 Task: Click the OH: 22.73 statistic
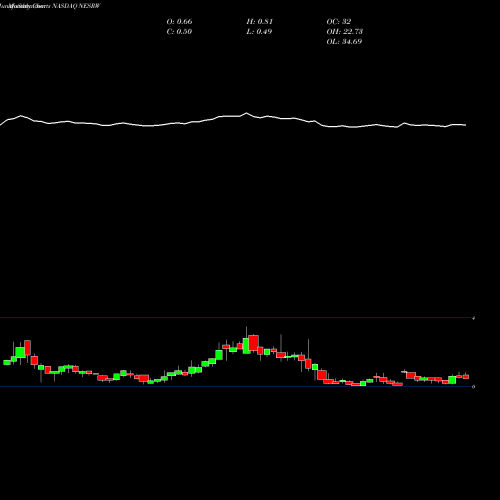tap(345, 32)
